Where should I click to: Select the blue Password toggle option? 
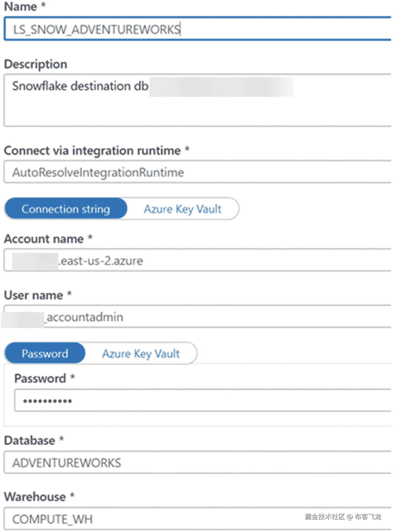pos(45,353)
